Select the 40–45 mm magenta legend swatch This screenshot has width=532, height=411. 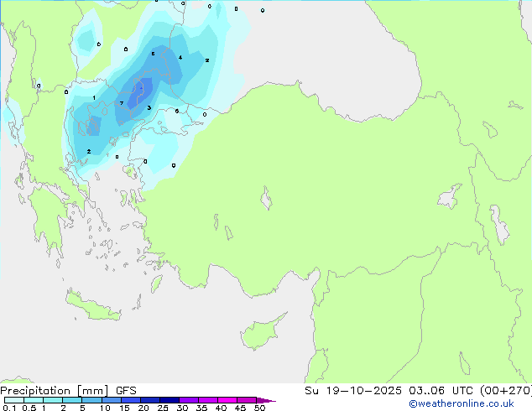(x=227, y=400)
